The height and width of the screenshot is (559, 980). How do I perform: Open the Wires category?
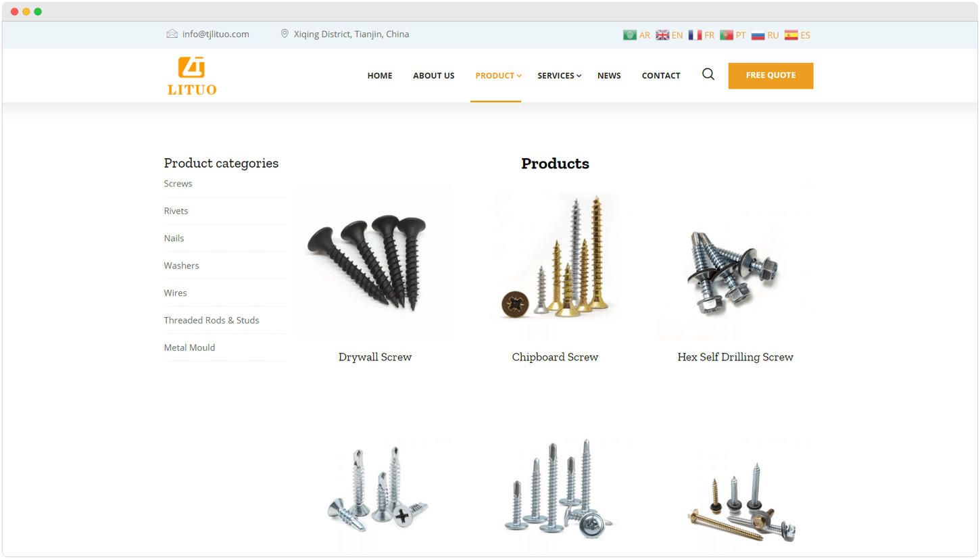(x=175, y=293)
